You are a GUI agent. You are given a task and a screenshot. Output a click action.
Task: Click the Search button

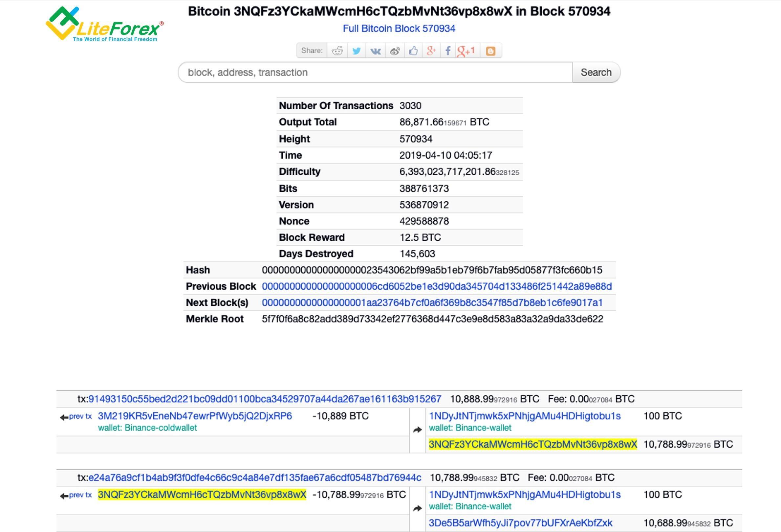[596, 72]
